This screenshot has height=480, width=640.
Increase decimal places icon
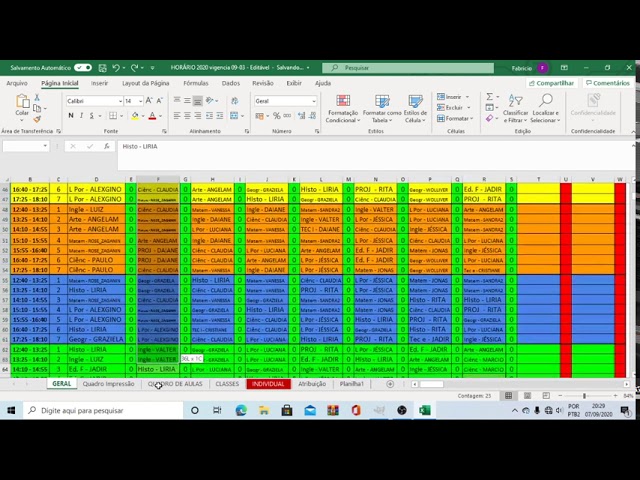(302, 116)
